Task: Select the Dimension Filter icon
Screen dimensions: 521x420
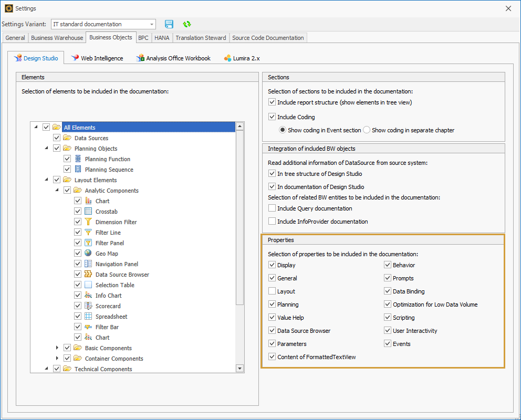Action: pyautogui.click(x=88, y=222)
